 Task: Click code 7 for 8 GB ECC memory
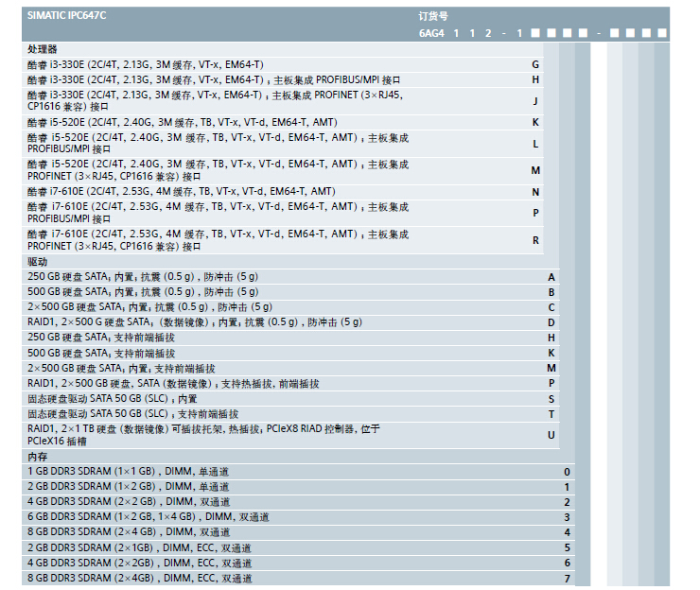[568, 579]
